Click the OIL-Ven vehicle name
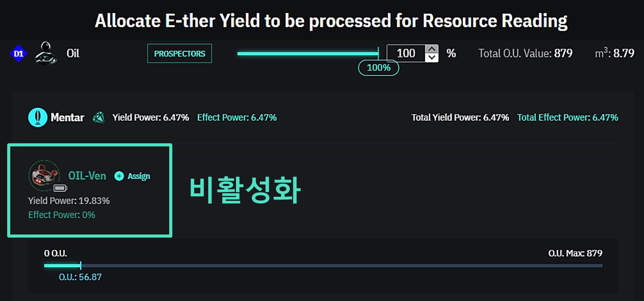 87,176
